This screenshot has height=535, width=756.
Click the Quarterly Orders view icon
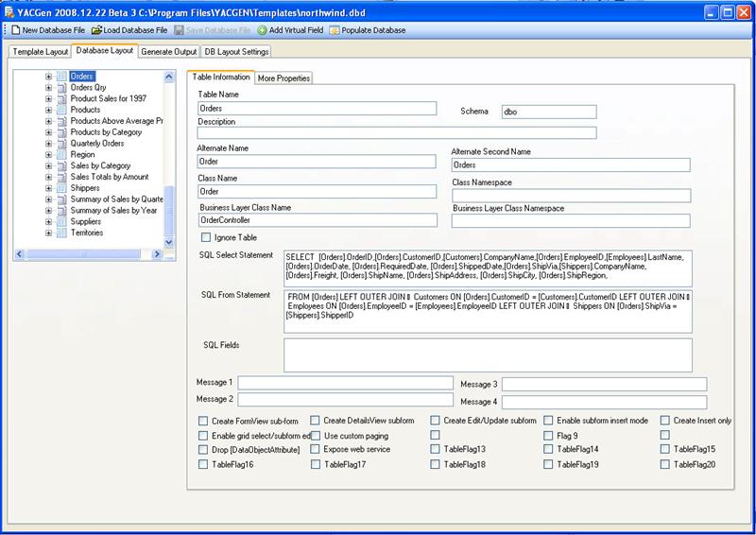coord(61,144)
